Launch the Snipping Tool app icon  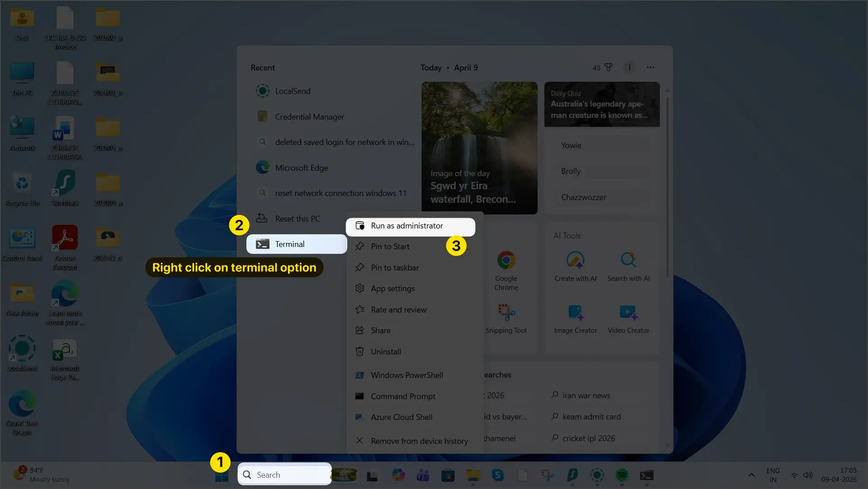click(506, 313)
